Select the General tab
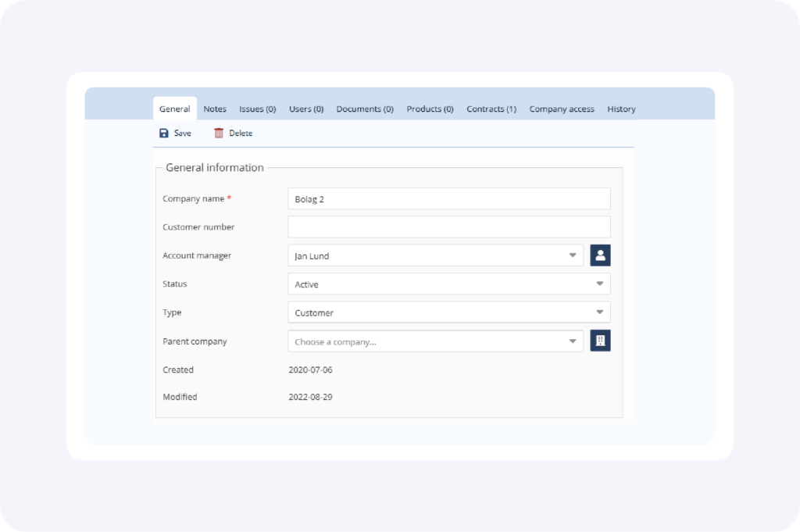The width and height of the screenshot is (800, 532). (174, 109)
